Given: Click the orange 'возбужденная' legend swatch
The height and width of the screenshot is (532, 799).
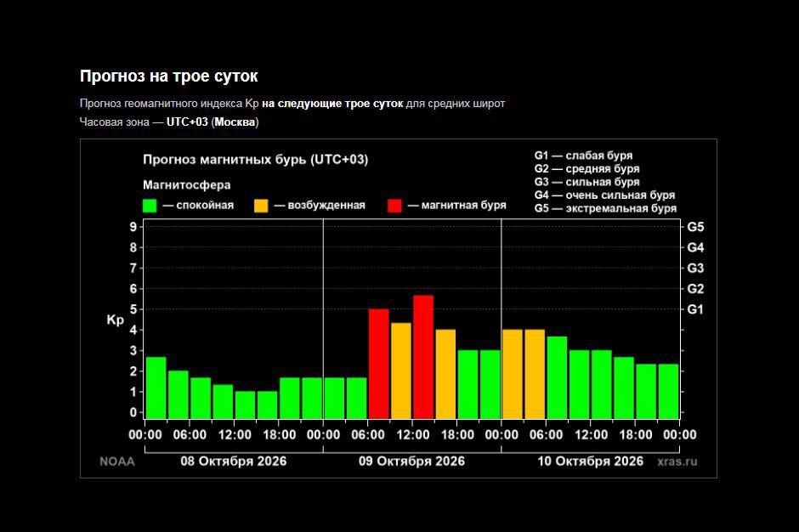Looking at the screenshot, I should point(261,206).
